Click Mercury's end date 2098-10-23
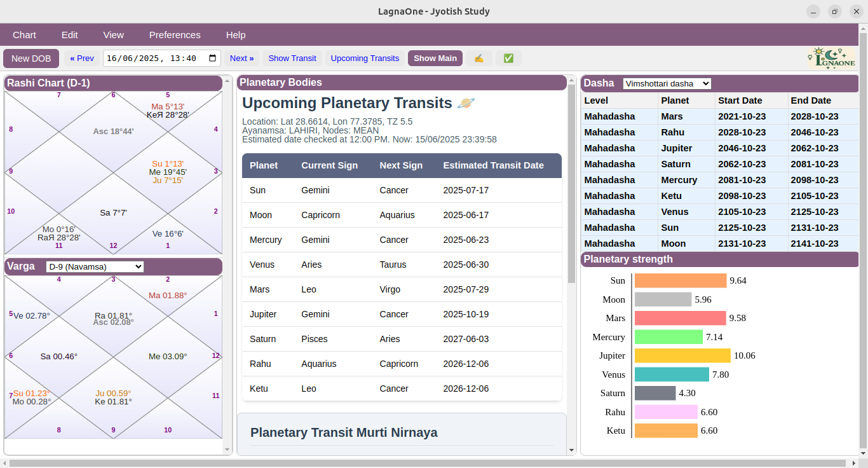This screenshot has width=868, height=468. (x=815, y=180)
